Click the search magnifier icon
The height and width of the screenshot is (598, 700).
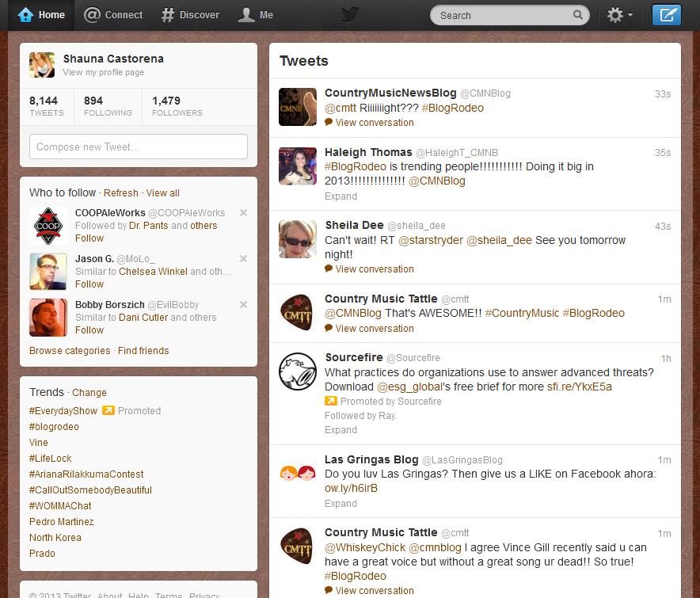click(580, 15)
